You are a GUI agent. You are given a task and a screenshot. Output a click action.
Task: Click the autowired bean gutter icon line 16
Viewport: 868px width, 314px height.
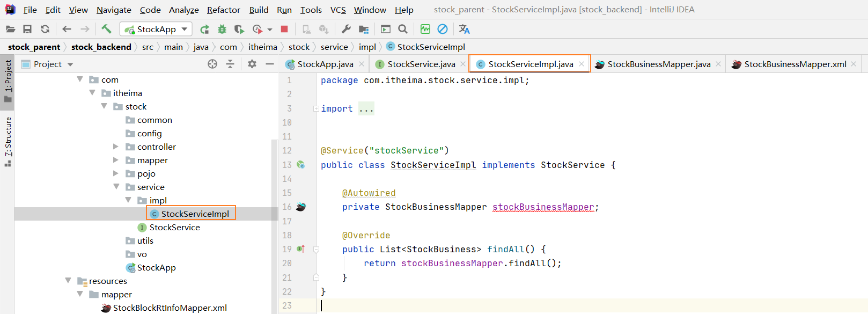pos(301,207)
